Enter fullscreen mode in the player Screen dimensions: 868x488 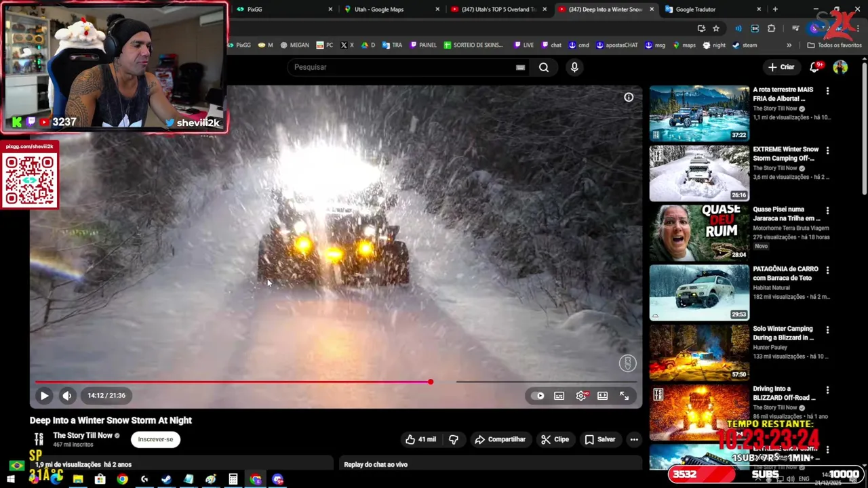624,396
